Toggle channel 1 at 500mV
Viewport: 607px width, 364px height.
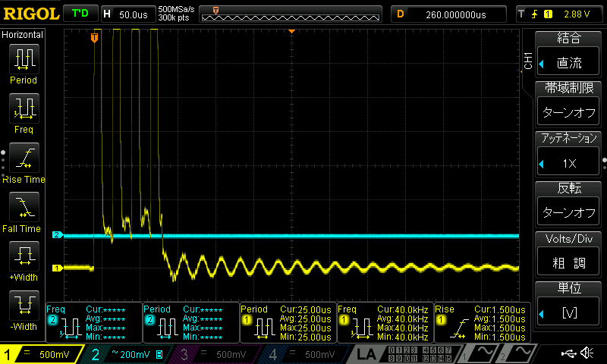[42, 354]
